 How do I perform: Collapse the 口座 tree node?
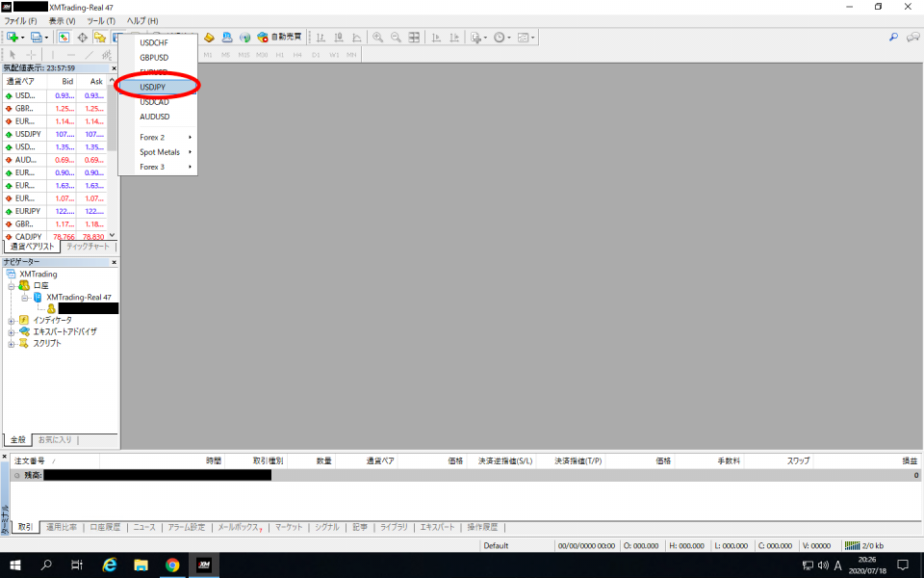click(12, 286)
